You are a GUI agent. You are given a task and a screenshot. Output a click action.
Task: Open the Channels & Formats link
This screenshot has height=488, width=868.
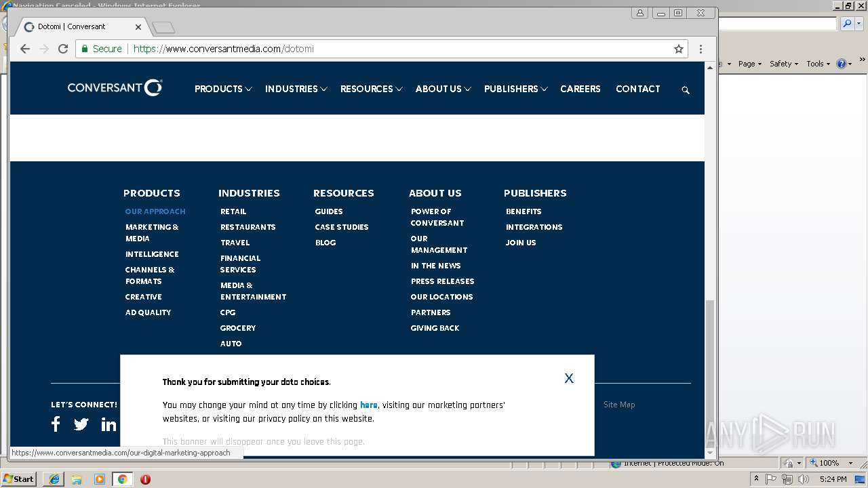point(150,275)
